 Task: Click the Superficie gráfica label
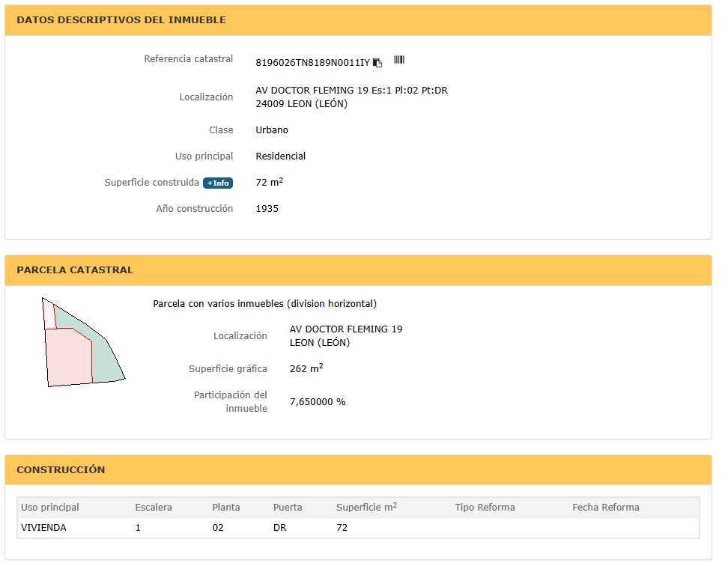pos(228,369)
